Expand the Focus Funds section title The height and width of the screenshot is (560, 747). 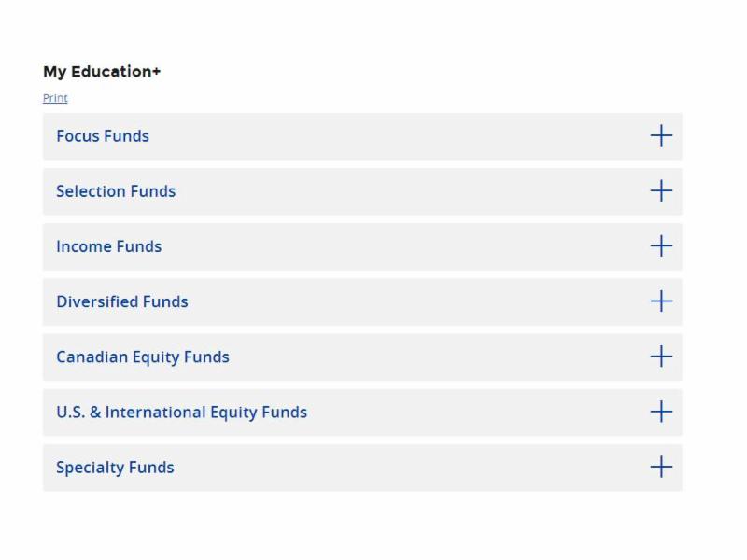point(103,136)
